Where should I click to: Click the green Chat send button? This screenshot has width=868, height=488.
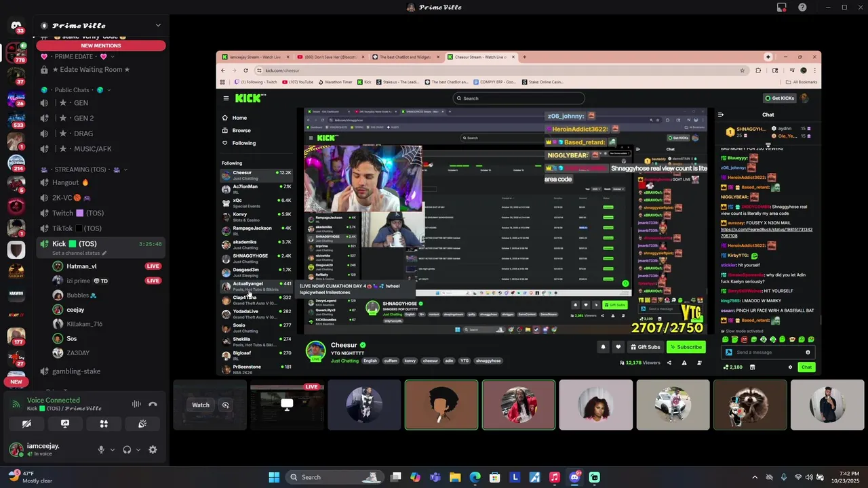806,367
